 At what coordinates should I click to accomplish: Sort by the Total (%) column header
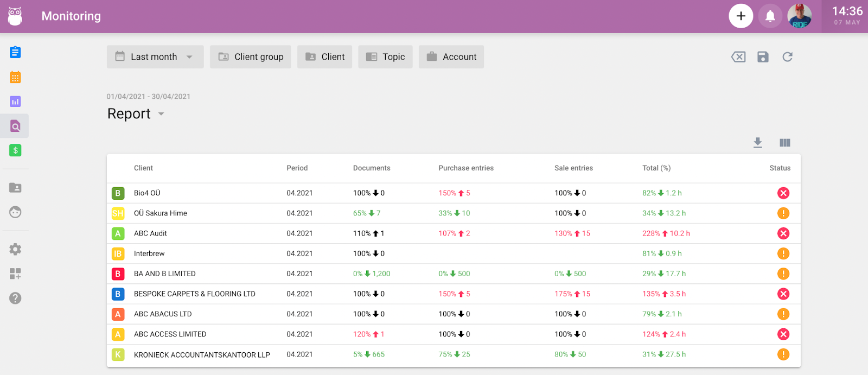656,168
